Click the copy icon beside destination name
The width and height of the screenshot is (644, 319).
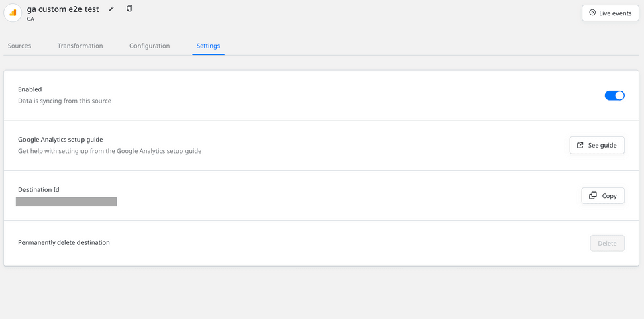[129, 9]
